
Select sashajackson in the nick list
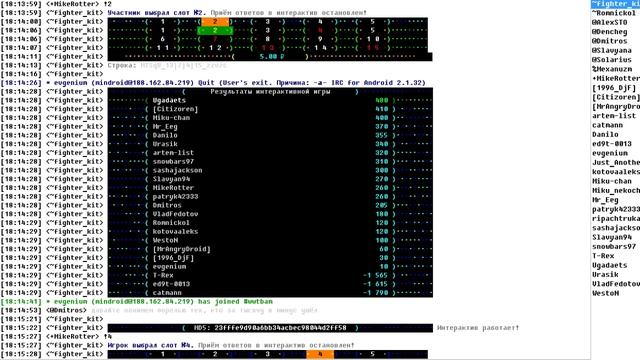point(616,228)
